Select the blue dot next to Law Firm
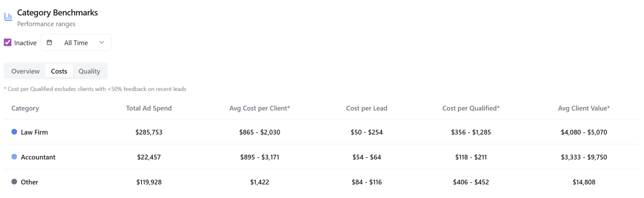This screenshot has height=198, width=644. point(14,132)
